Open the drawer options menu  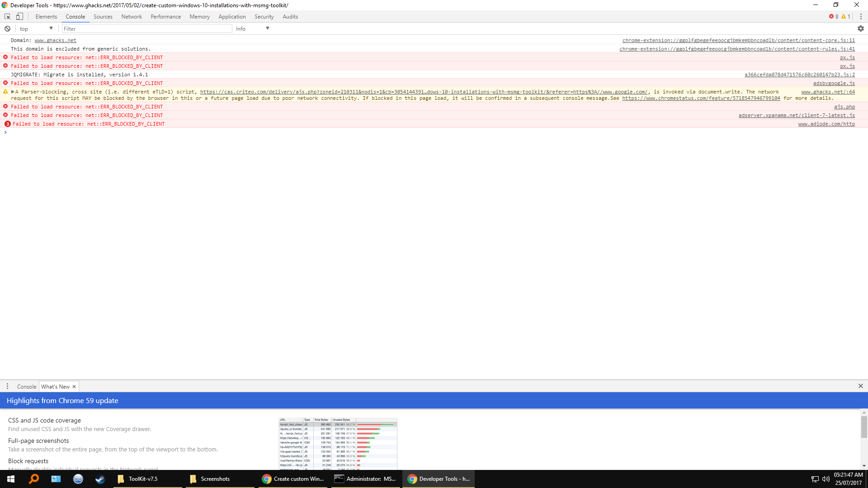(7, 386)
